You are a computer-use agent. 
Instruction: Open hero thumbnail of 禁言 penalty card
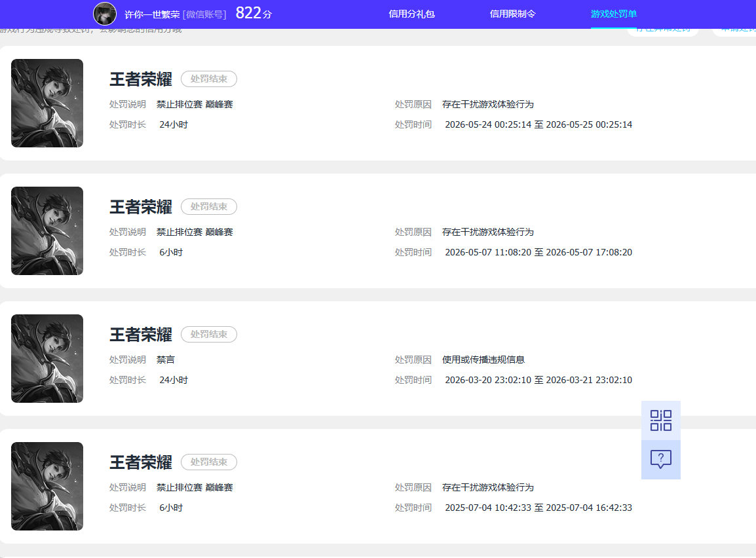coord(47,358)
